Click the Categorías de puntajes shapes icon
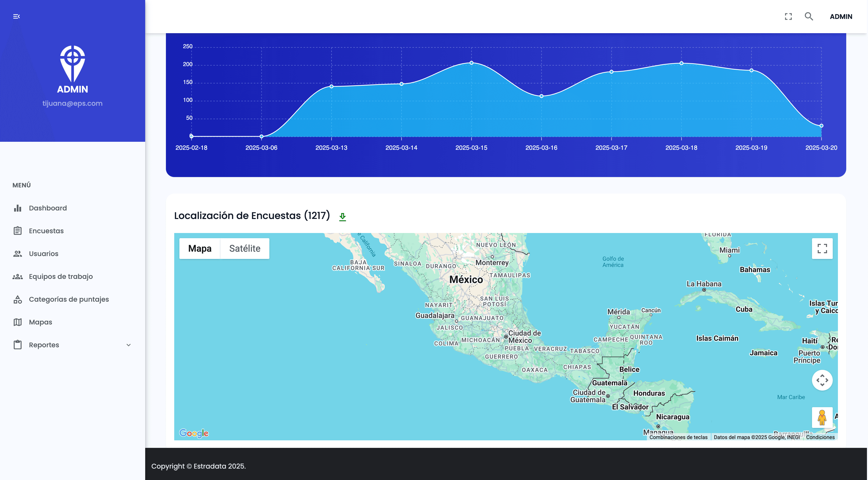The height and width of the screenshot is (480, 868). 18,299
